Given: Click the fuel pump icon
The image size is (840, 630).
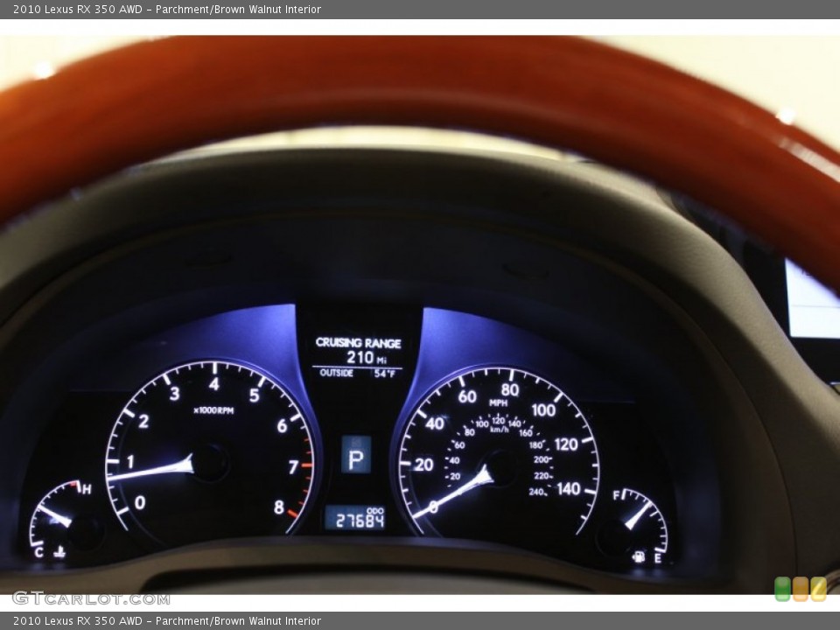Looking at the screenshot, I should (639, 556).
